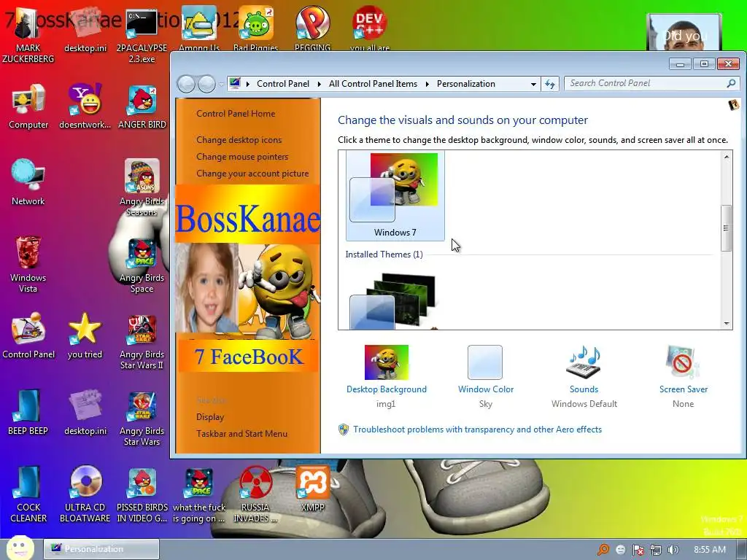Expand the arrow after All Control Panel Items
747x560 pixels.
(427, 84)
